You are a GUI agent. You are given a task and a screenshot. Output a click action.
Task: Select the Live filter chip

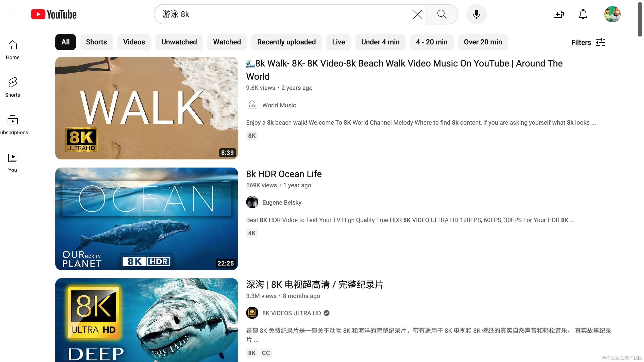click(338, 42)
